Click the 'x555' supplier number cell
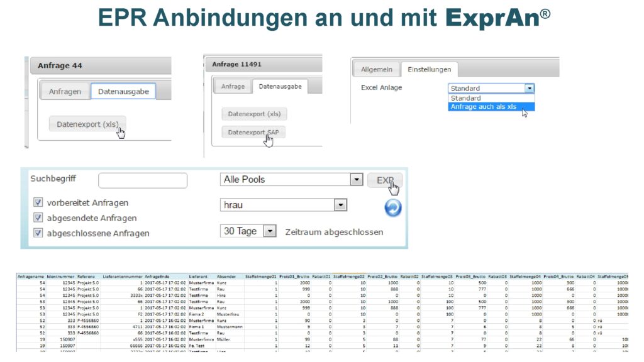The width and height of the screenshot is (644, 362). point(138,340)
